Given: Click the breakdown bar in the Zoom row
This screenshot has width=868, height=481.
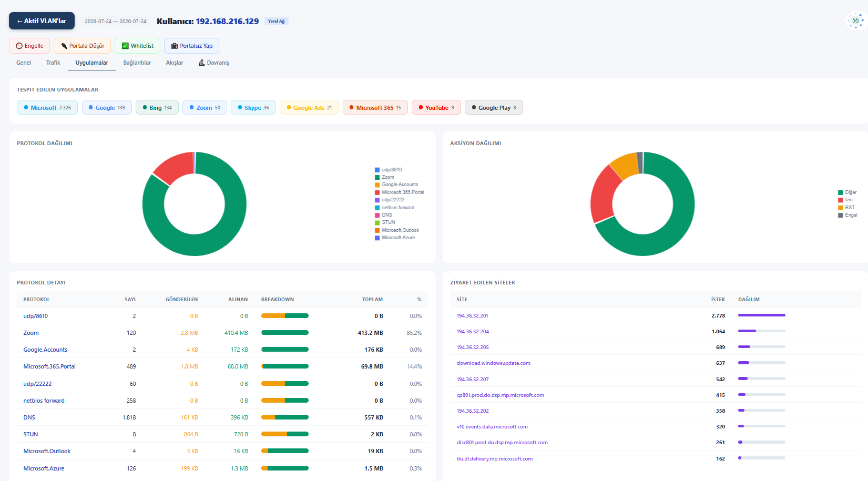Looking at the screenshot, I should (285, 333).
